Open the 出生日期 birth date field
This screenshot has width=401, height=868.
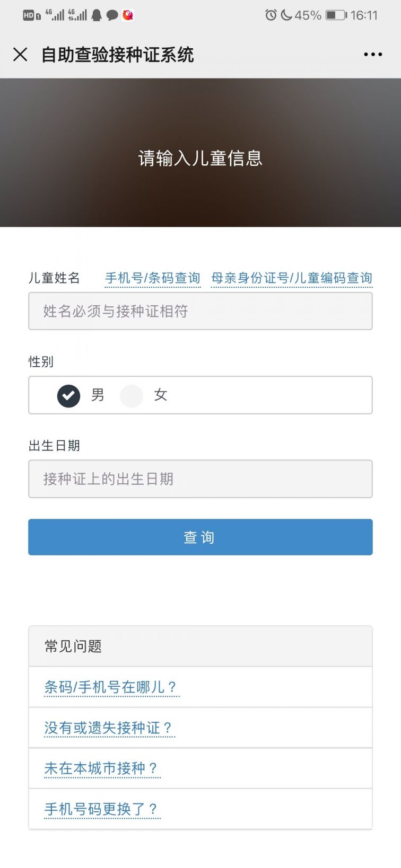tap(201, 479)
